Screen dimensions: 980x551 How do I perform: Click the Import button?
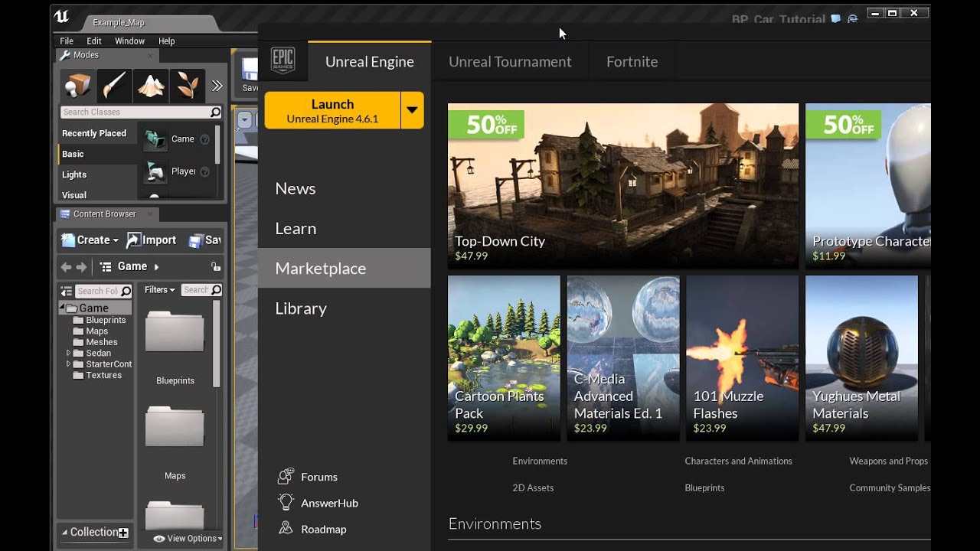click(152, 240)
